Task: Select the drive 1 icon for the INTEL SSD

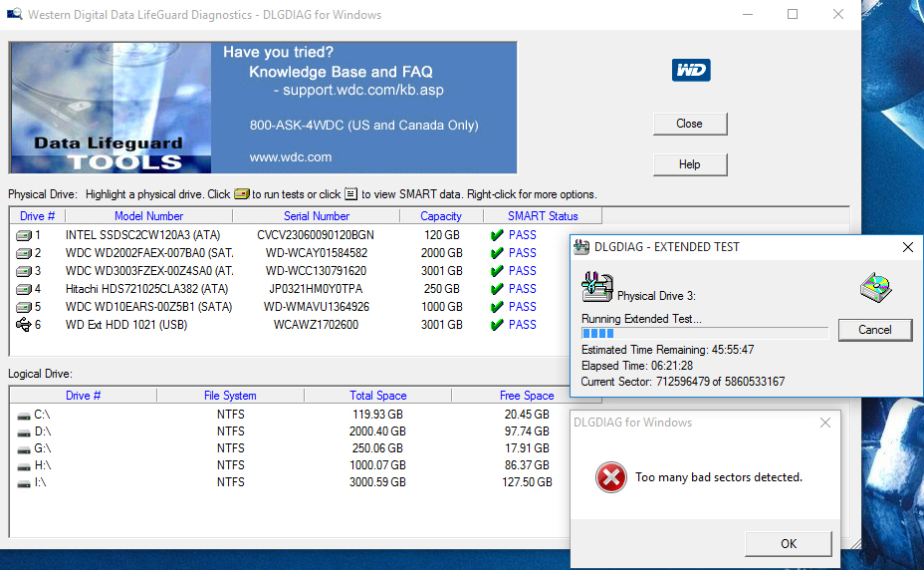Action: pyautogui.click(x=24, y=235)
